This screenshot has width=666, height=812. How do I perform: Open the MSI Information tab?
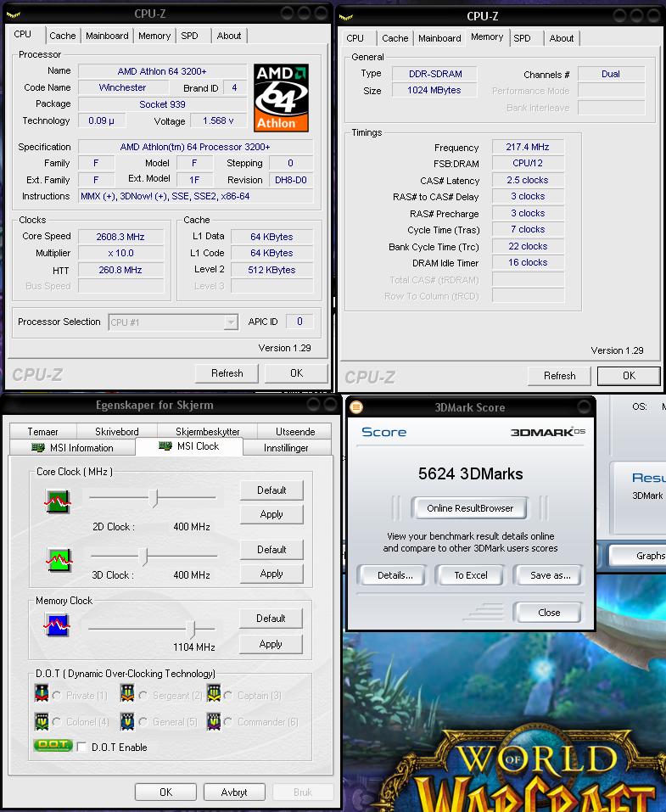tap(72, 447)
